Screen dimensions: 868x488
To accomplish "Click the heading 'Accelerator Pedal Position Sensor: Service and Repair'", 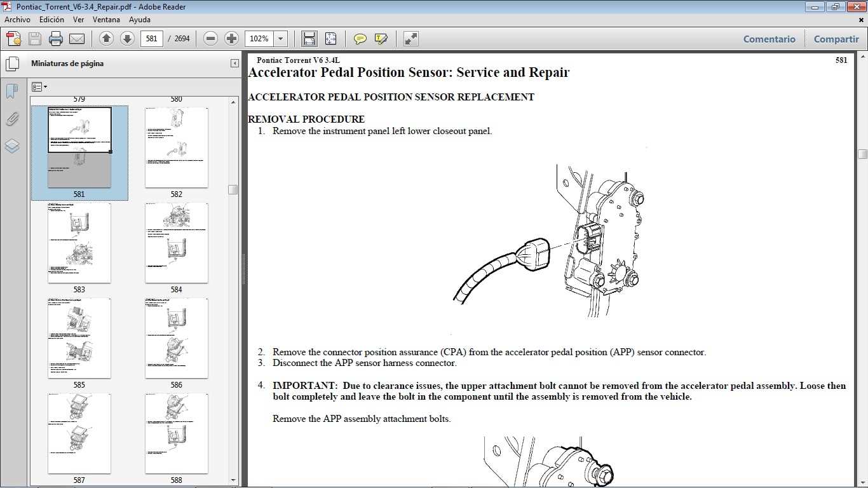I will pyautogui.click(x=409, y=72).
